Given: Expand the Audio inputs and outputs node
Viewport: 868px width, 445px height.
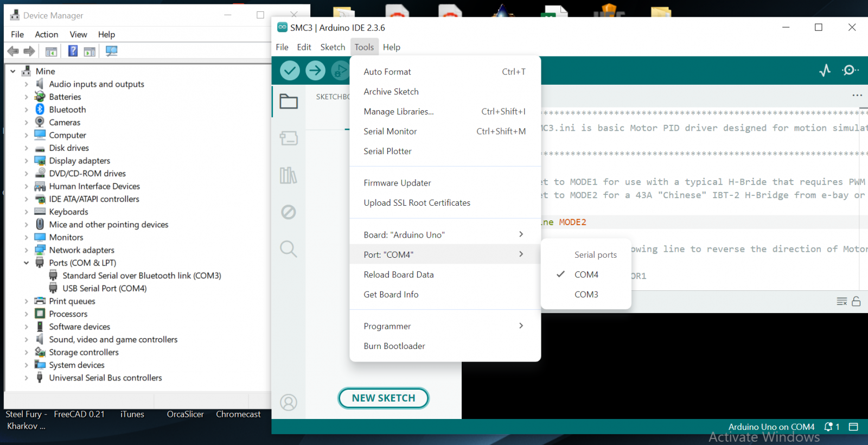Looking at the screenshot, I should (x=26, y=84).
